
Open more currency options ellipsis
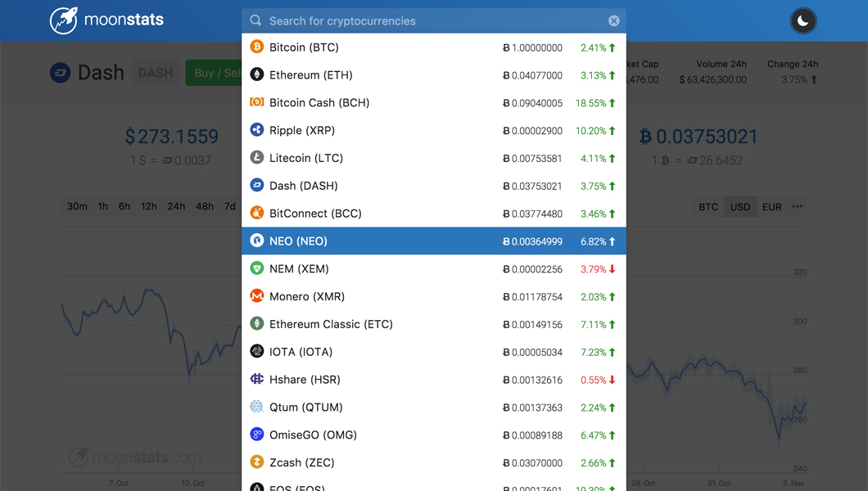(x=797, y=206)
